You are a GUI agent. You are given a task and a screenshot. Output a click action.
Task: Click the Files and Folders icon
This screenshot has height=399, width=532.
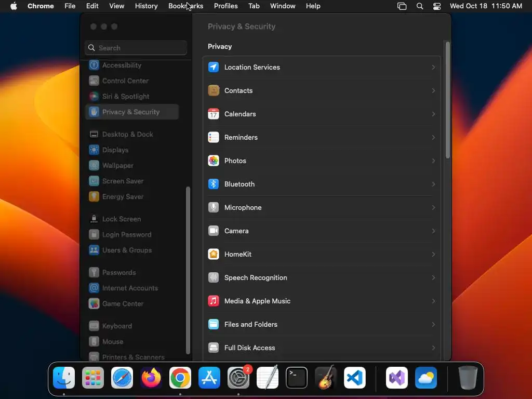pyautogui.click(x=214, y=324)
